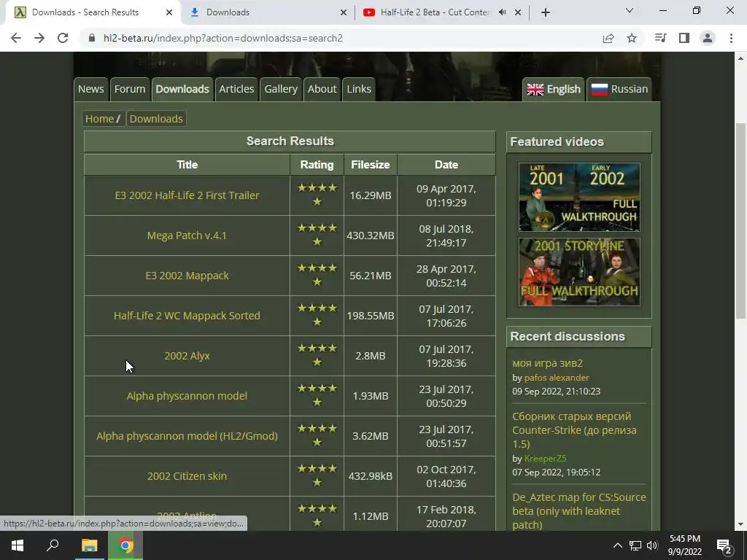Click the page vertical scrollbar thumb
Screen dimensions: 747x560
tap(740, 220)
